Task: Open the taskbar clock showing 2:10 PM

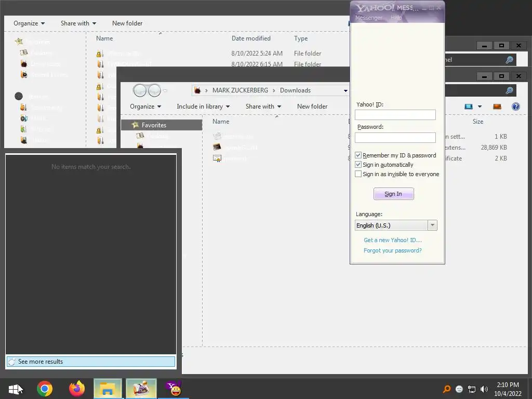Action: coord(508,389)
